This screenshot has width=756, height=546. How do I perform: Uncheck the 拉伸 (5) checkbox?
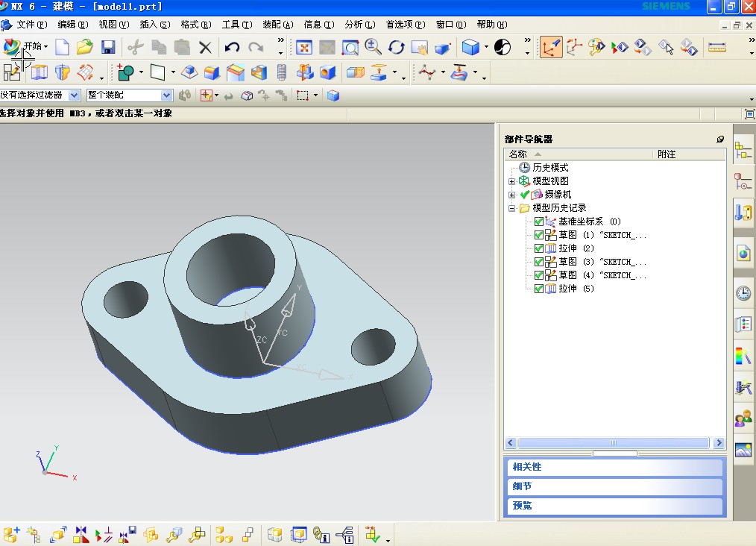click(539, 289)
